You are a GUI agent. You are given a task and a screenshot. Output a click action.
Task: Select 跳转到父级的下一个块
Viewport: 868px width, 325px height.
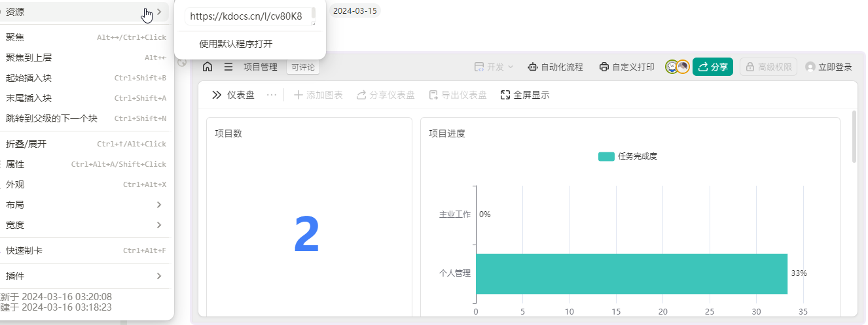coord(85,118)
